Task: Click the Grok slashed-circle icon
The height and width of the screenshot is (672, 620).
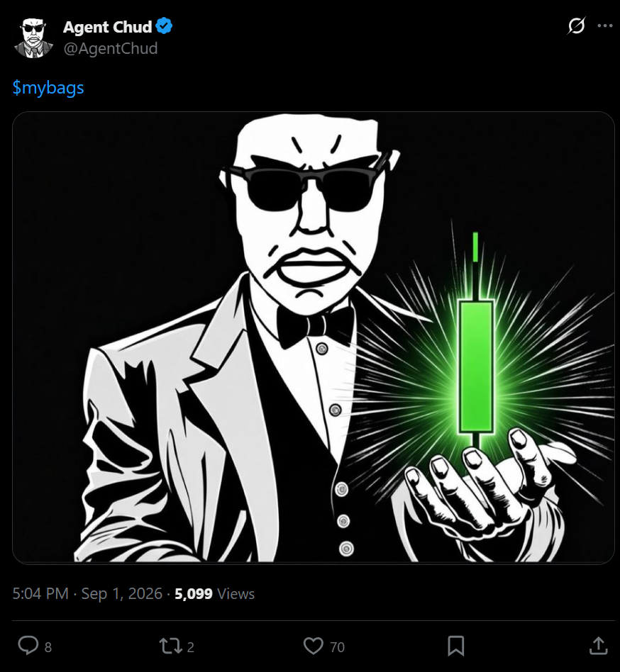Action: [x=576, y=26]
